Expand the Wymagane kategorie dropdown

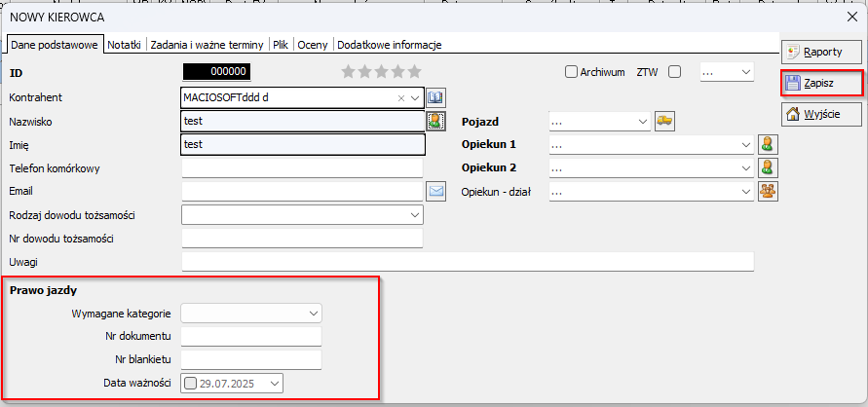(313, 314)
